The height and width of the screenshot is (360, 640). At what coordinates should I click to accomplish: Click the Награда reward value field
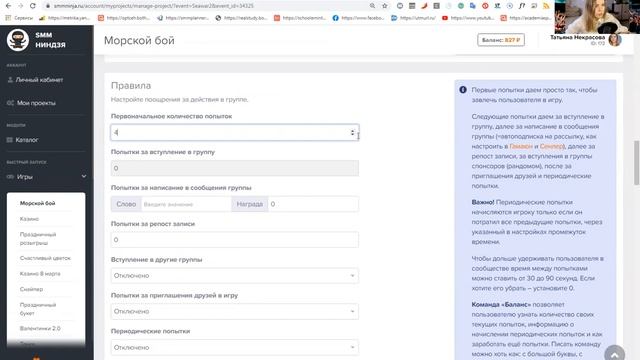pyautogui.click(x=313, y=204)
